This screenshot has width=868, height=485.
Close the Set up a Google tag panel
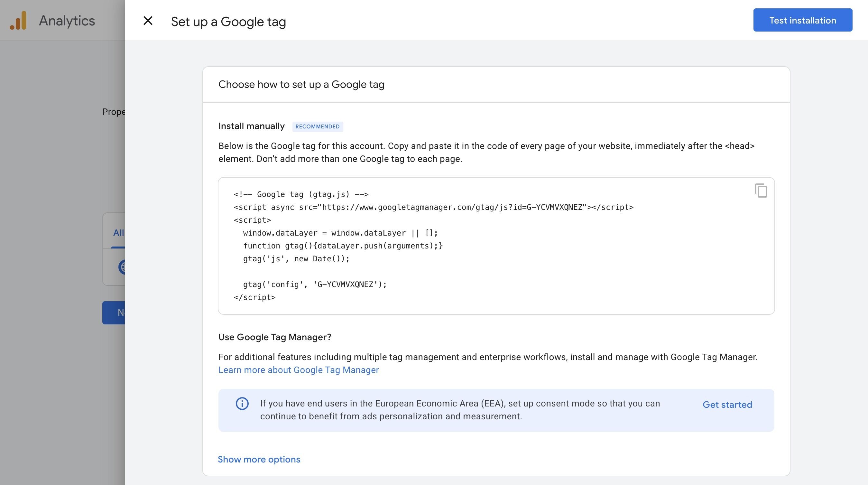pyautogui.click(x=148, y=21)
